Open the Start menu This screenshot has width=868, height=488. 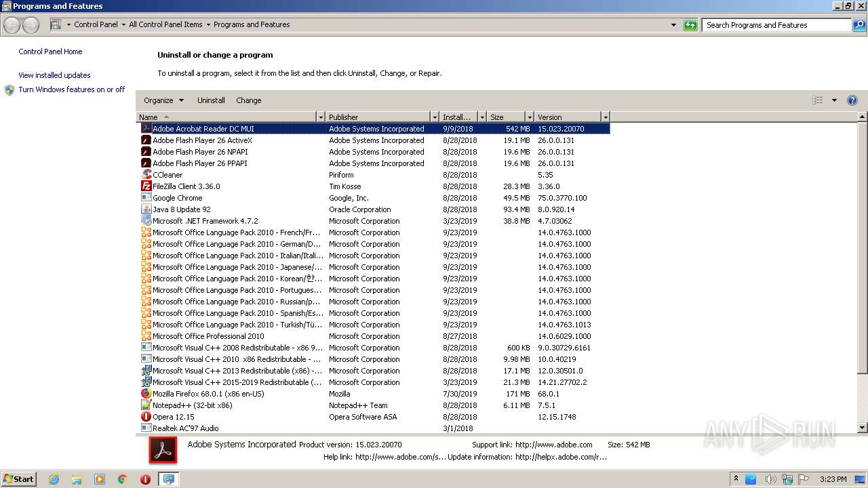(18, 479)
